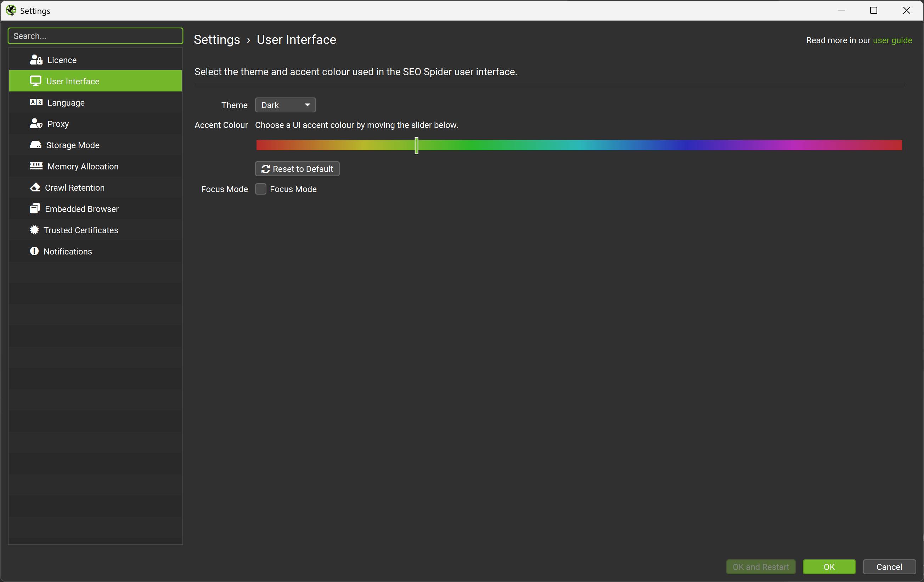924x582 pixels.
Task: Enable the Focus Mode checkbox
Action: tap(260, 189)
